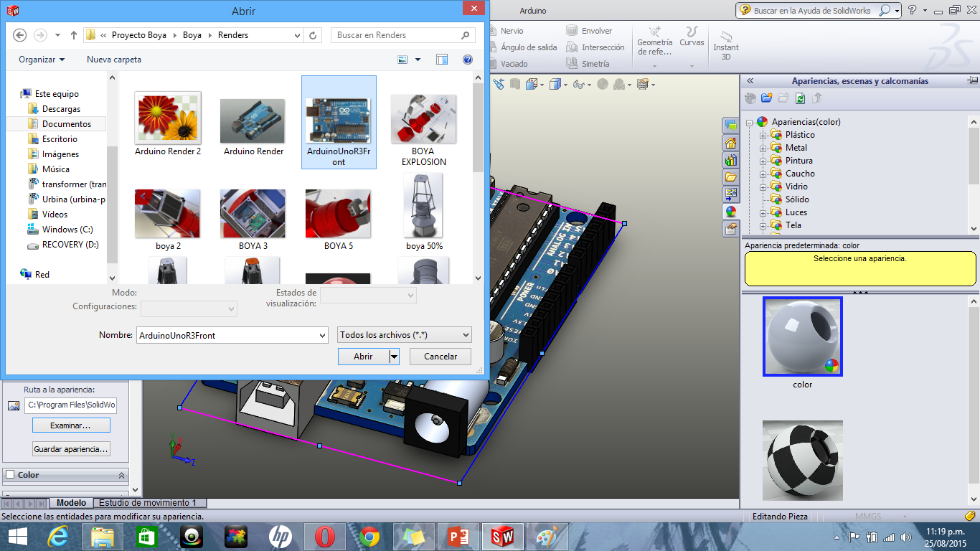The height and width of the screenshot is (551, 980).
Task: Click the Curvas tool
Action: click(x=692, y=37)
